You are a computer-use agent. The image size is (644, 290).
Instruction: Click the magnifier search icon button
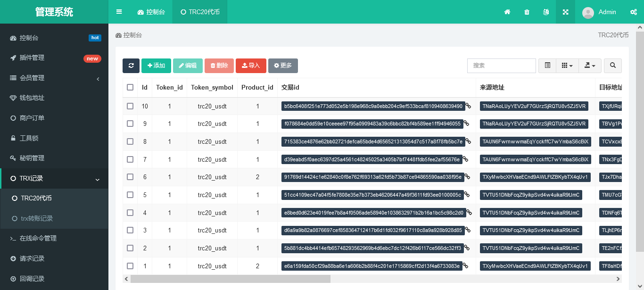pyautogui.click(x=613, y=66)
